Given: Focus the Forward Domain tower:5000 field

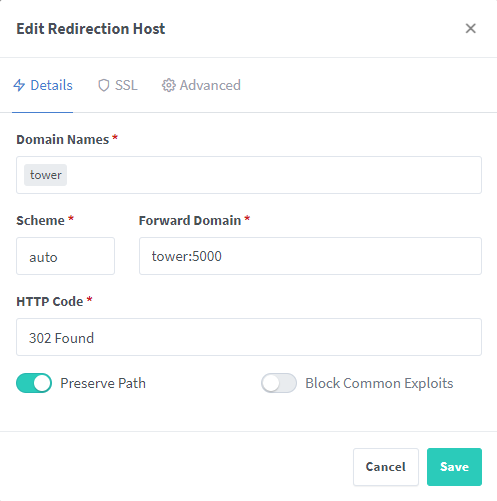Looking at the screenshot, I should pyautogui.click(x=310, y=256).
